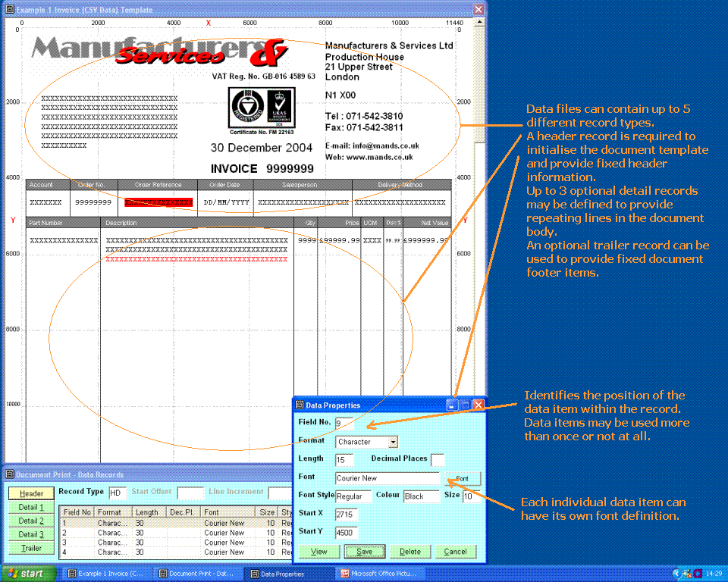
Task: Open the Format dropdown in Data Properties
Action: point(392,442)
